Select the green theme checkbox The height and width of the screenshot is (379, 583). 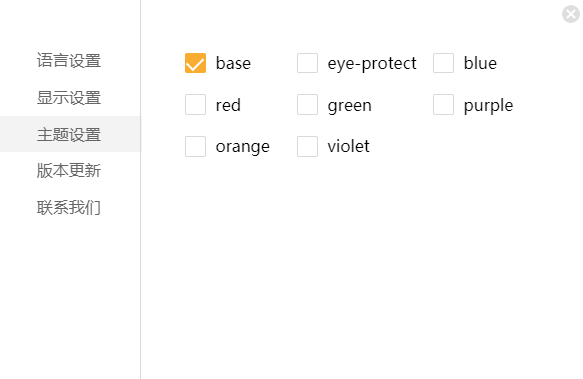point(307,105)
